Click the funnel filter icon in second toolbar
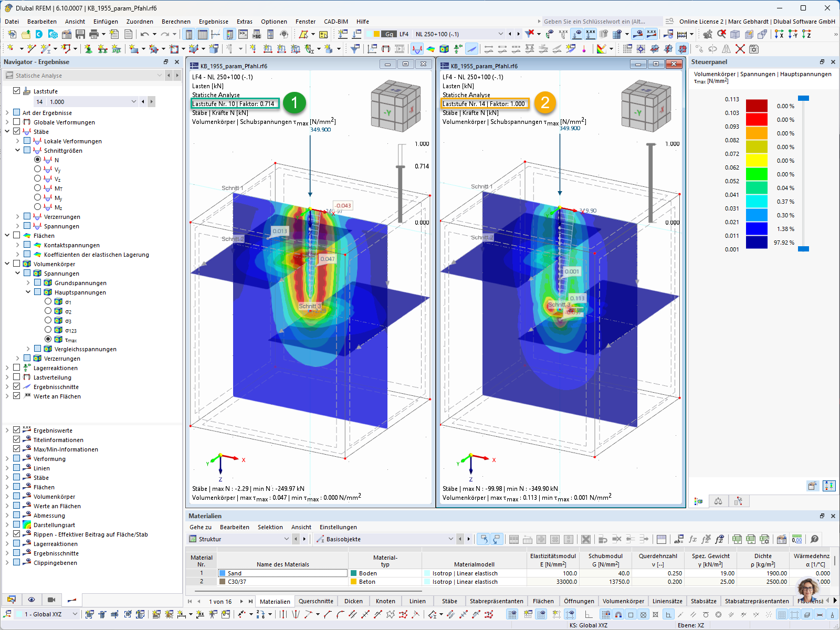Screen dimensions: 840x630 coord(355,49)
